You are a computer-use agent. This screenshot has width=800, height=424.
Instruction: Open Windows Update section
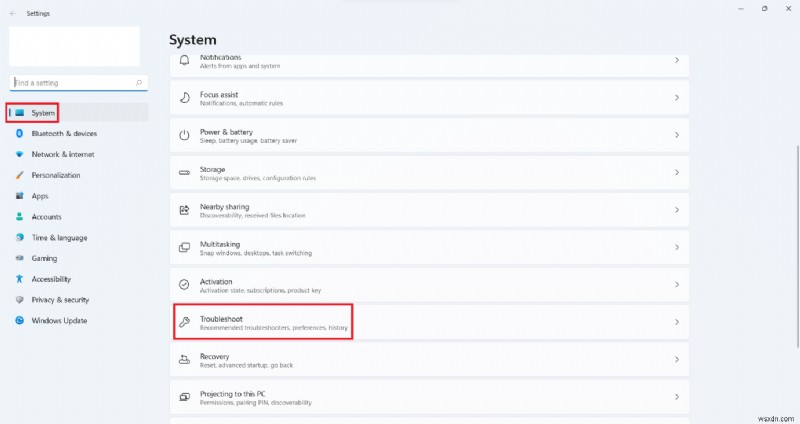(x=79, y=320)
